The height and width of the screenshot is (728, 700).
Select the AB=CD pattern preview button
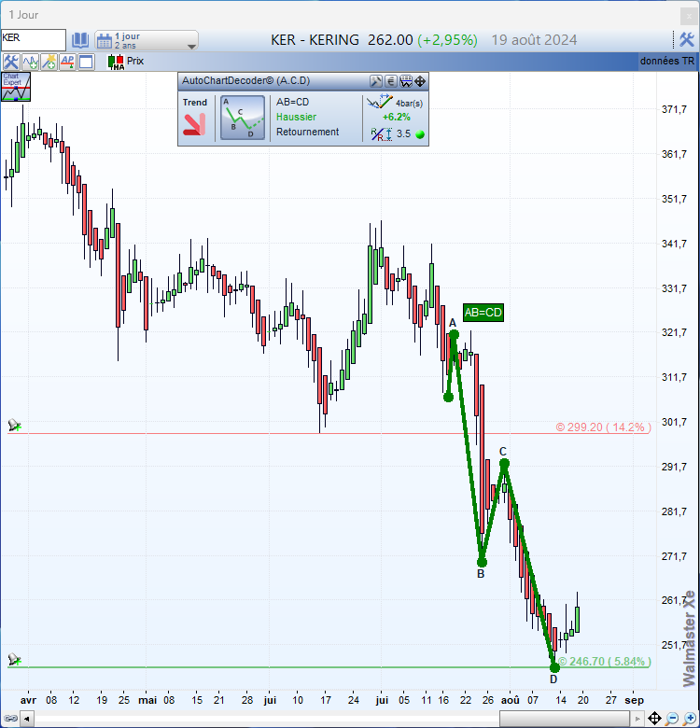(x=243, y=118)
